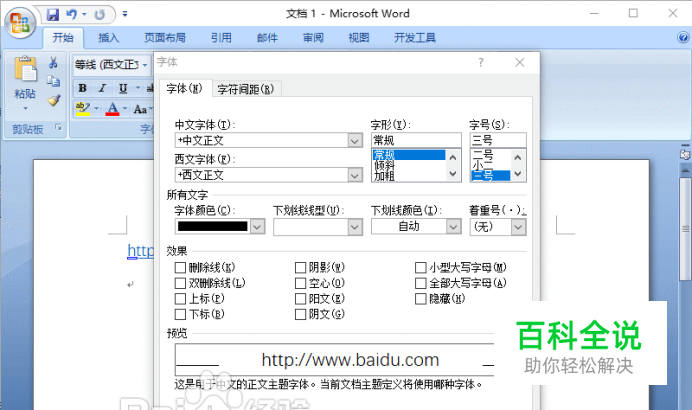
Task: Click the http hyperlink in the document
Action: tap(140, 251)
